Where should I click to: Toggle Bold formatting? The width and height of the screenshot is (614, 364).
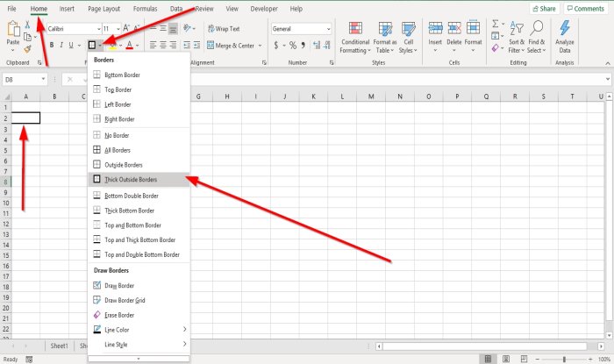pos(52,46)
